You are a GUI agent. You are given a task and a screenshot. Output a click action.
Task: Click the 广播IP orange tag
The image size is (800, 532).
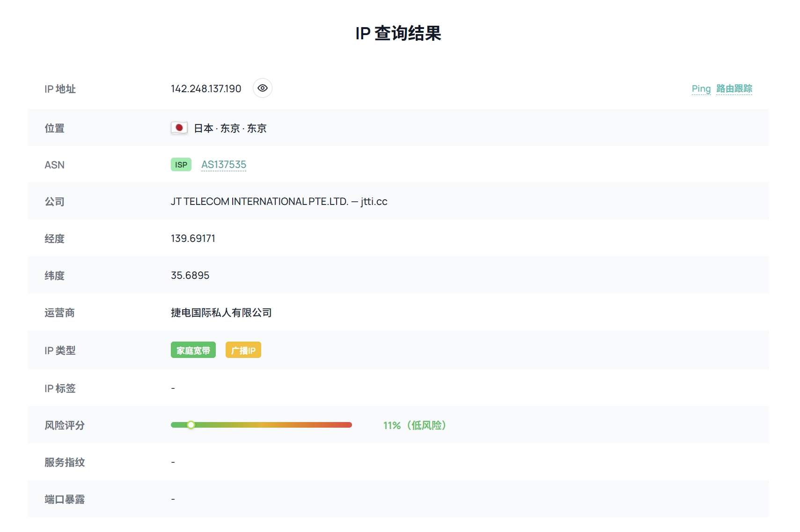pyautogui.click(x=243, y=350)
